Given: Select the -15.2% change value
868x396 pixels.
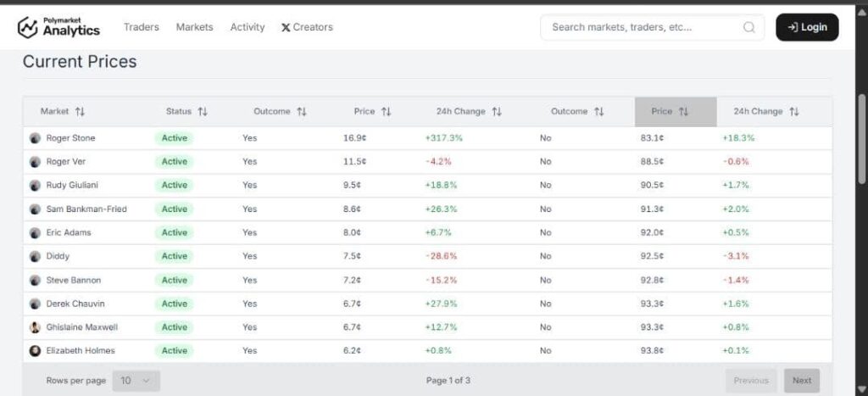Looking at the screenshot, I should point(441,280).
